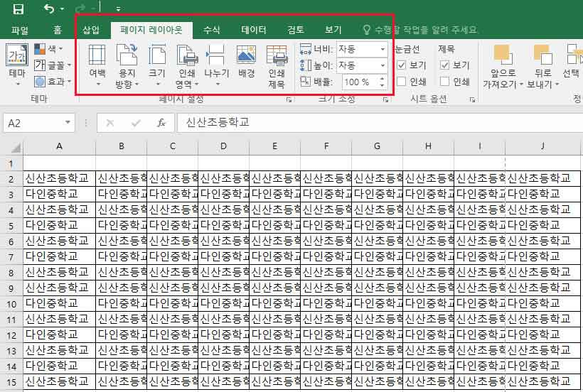Select the 페이지 레이아웃 tab

(151, 30)
